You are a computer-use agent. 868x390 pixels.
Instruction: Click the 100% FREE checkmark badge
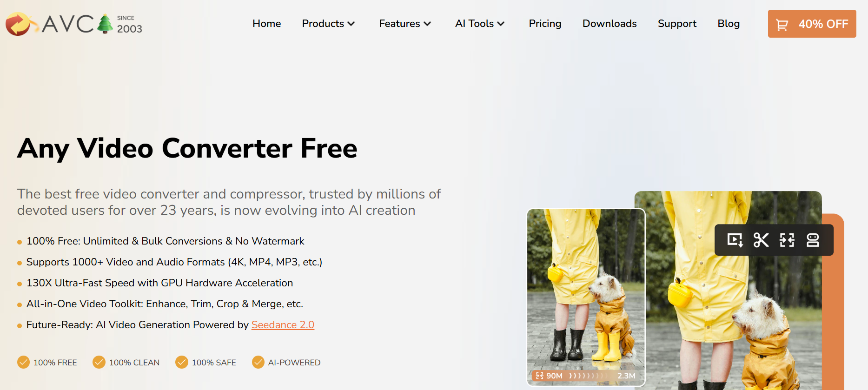tap(23, 362)
